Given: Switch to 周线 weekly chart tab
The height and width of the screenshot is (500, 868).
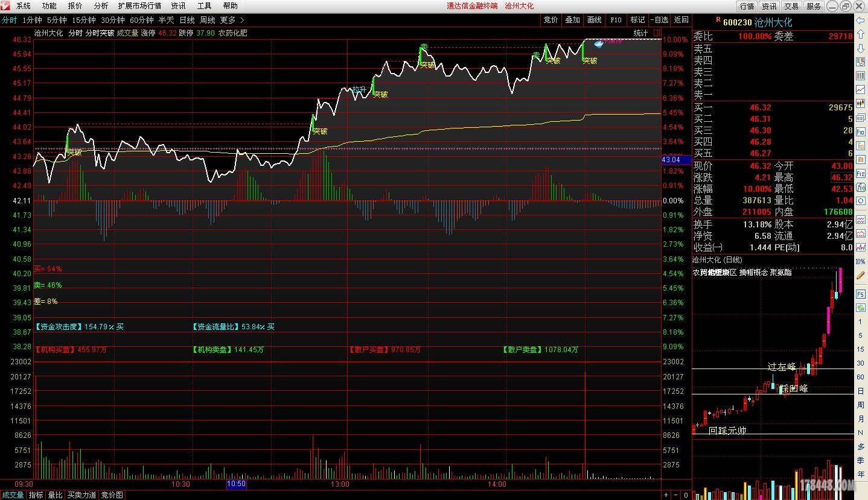Looking at the screenshot, I should [x=208, y=20].
